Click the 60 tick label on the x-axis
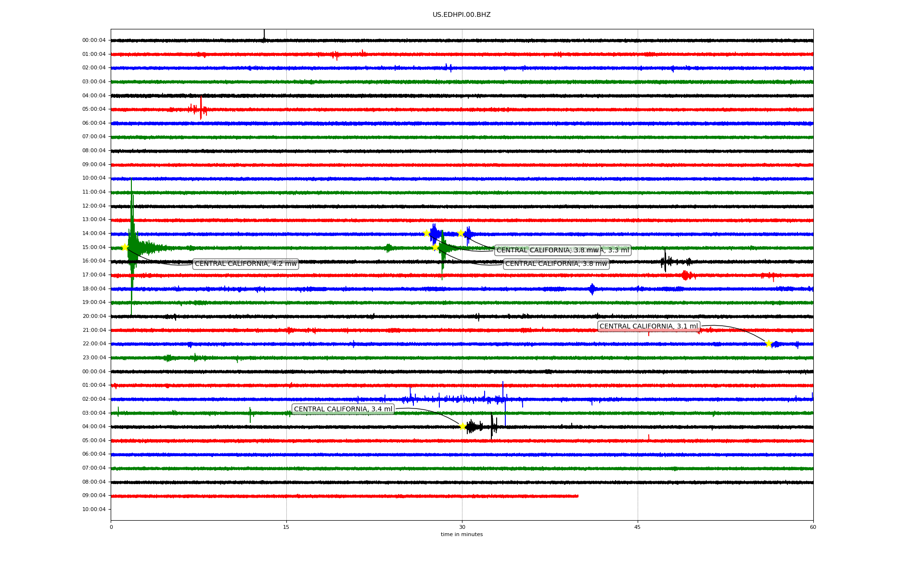The width and height of the screenshot is (924, 578). [x=813, y=527]
